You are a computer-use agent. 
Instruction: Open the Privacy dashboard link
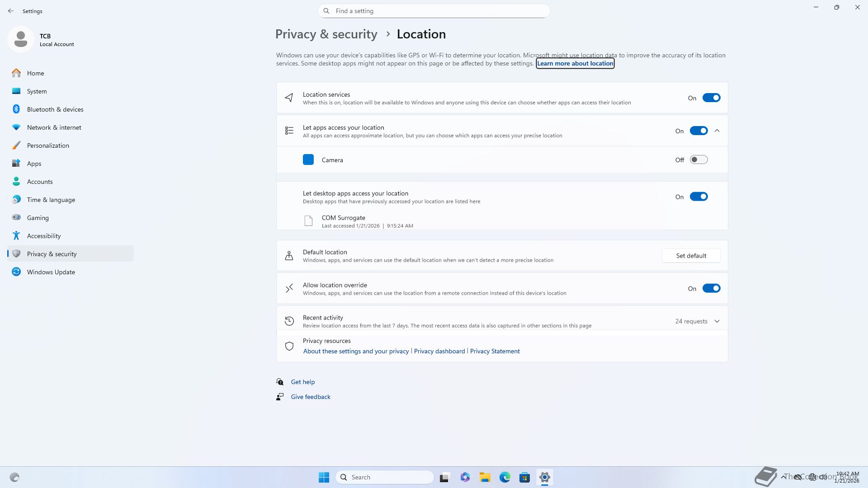click(439, 352)
